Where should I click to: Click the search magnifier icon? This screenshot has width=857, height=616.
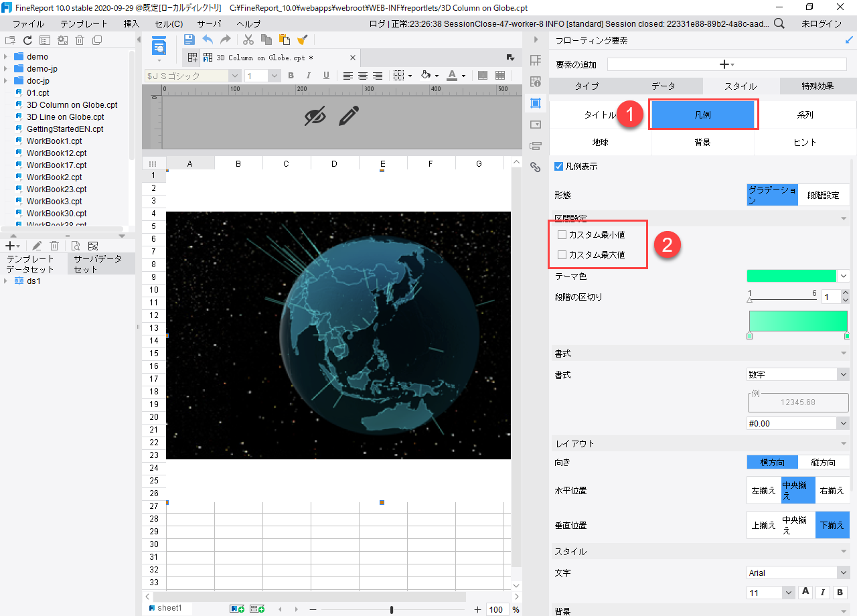(779, 23)
